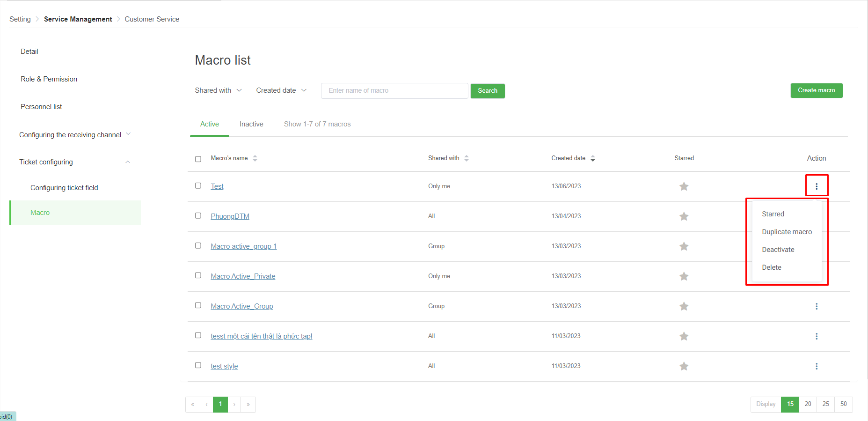Open the Created date filter dropdown
Screen dimensions: 868x421
click(281, 90)
